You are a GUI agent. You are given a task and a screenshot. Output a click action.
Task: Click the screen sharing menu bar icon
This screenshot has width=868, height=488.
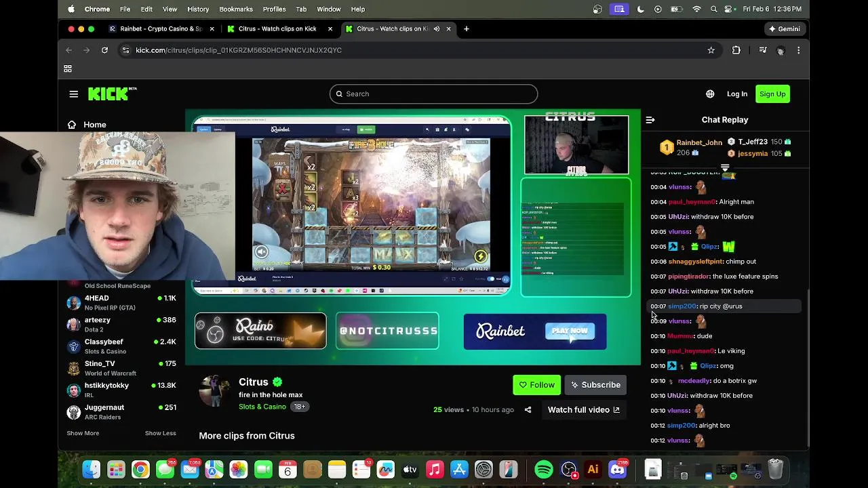click(x=619, y=9)
